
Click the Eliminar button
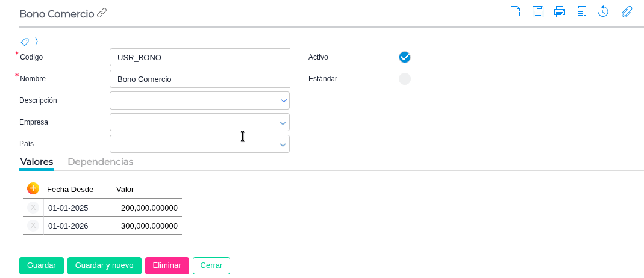click(x=167, y=265)
